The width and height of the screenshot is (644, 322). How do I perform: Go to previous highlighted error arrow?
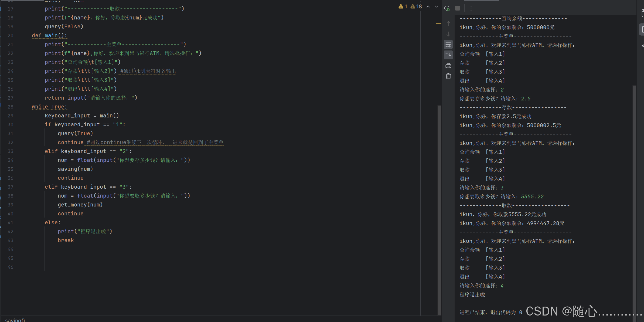tap(428, 6)
